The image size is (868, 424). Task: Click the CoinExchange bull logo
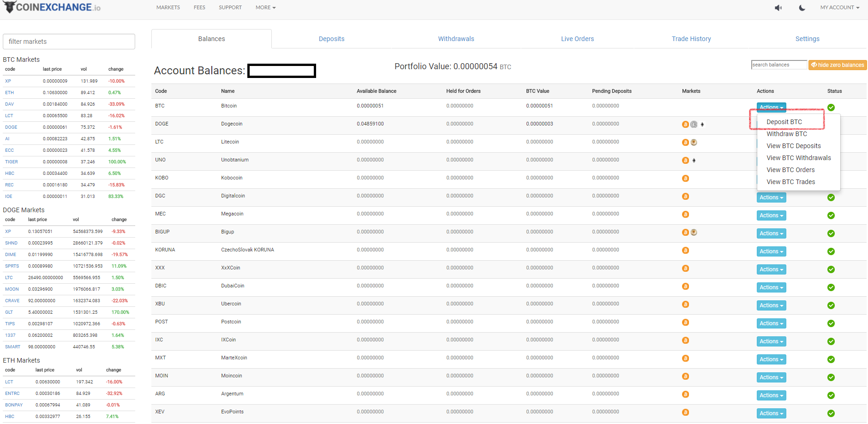(x=9, y=7)
